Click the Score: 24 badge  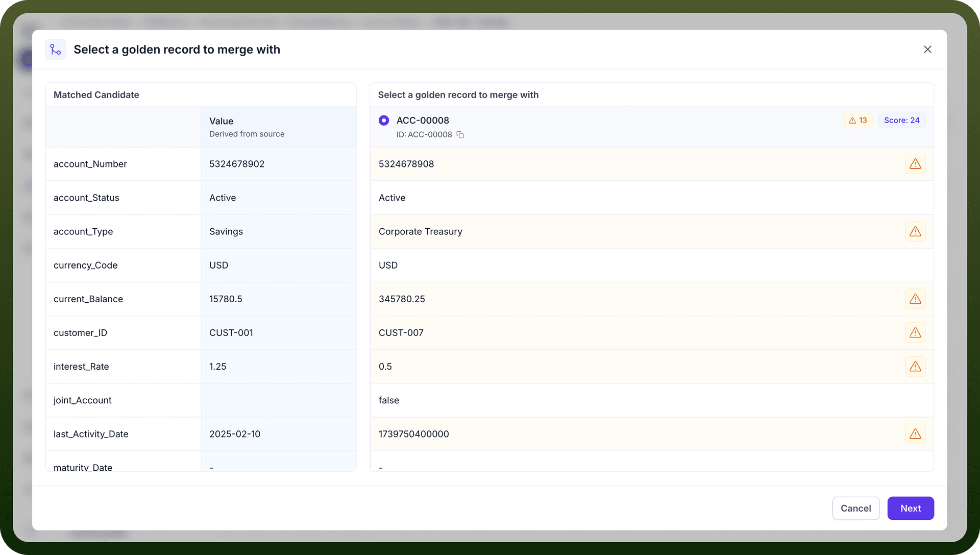tap(901, 120)
